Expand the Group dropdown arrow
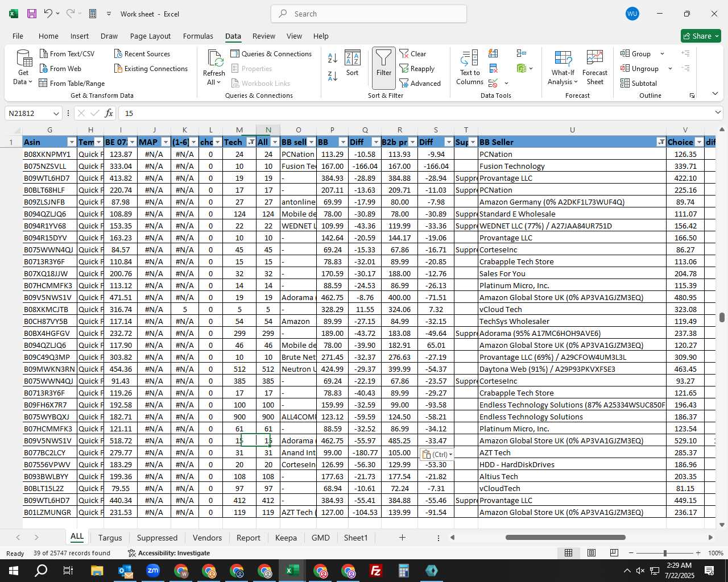The height and width of the screenshot is (582, 728). pos(662,53)
